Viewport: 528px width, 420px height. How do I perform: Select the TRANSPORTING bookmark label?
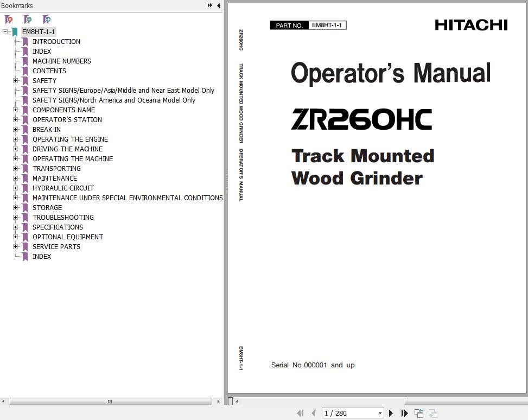pos(56,168)
